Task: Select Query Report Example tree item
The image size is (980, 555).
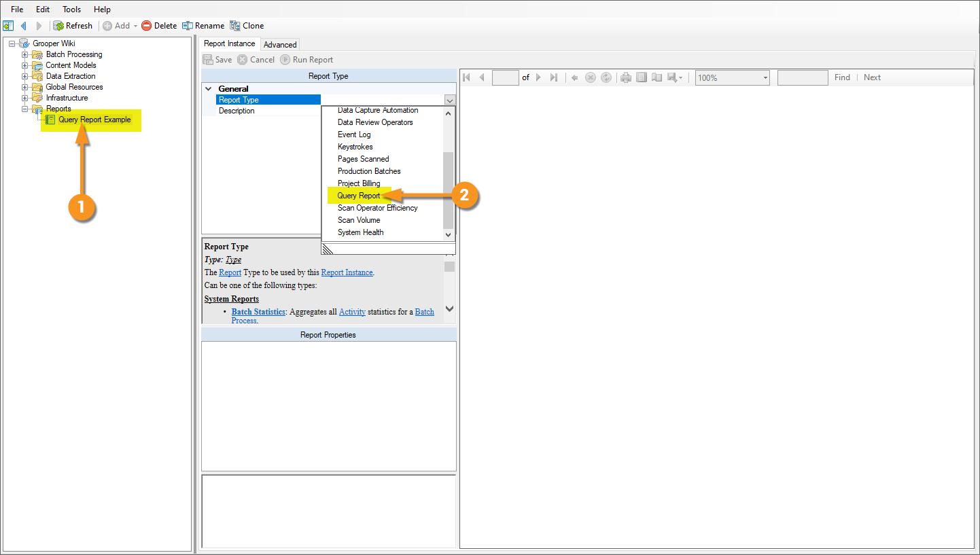Action: pos(94,120)
